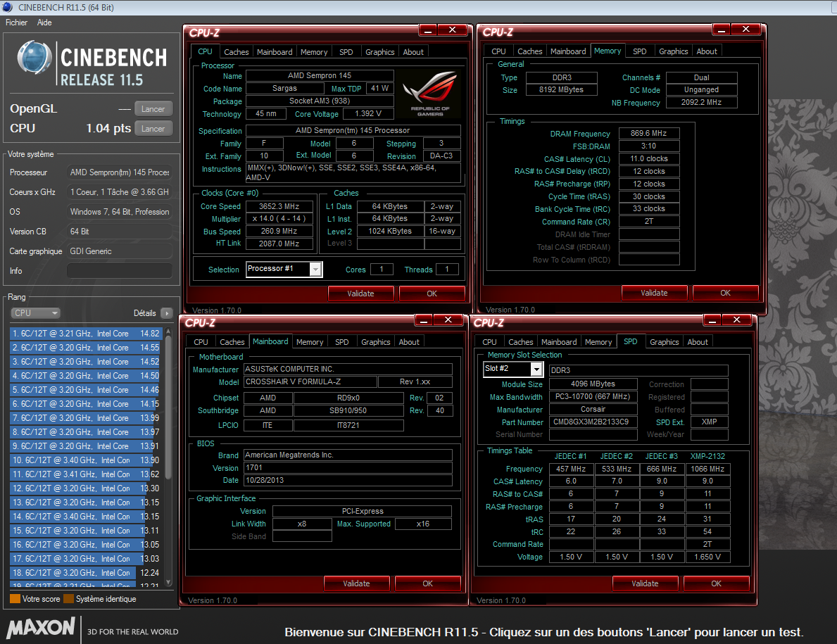Click Validate in the CPU tab window
Screen dimensions: 837x644
361,293
